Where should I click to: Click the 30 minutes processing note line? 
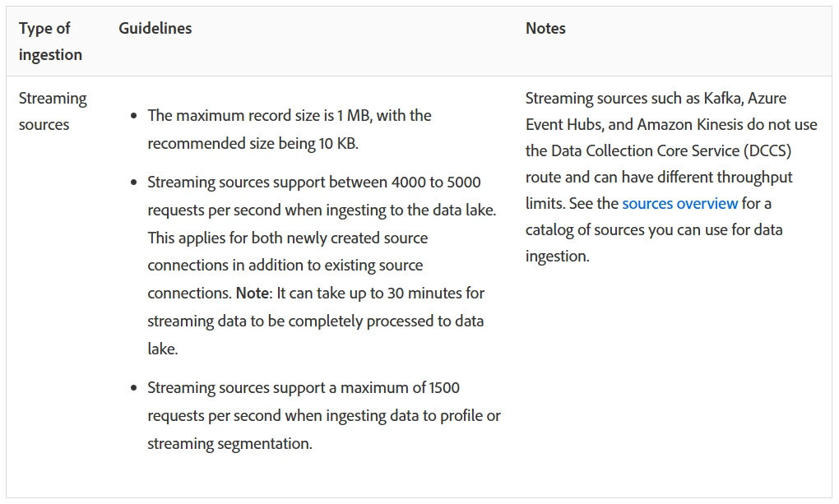360,294
